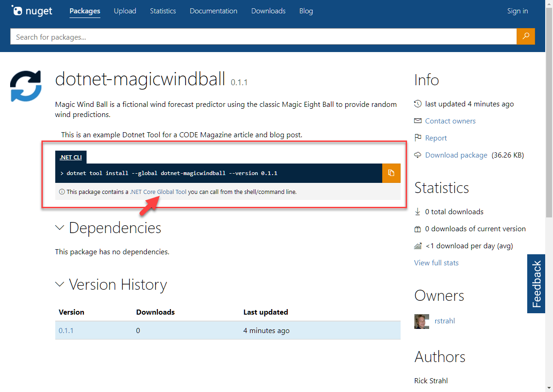Click the Downloads column header
This screenshot has height=392, width=553.
tap(156, 312)
